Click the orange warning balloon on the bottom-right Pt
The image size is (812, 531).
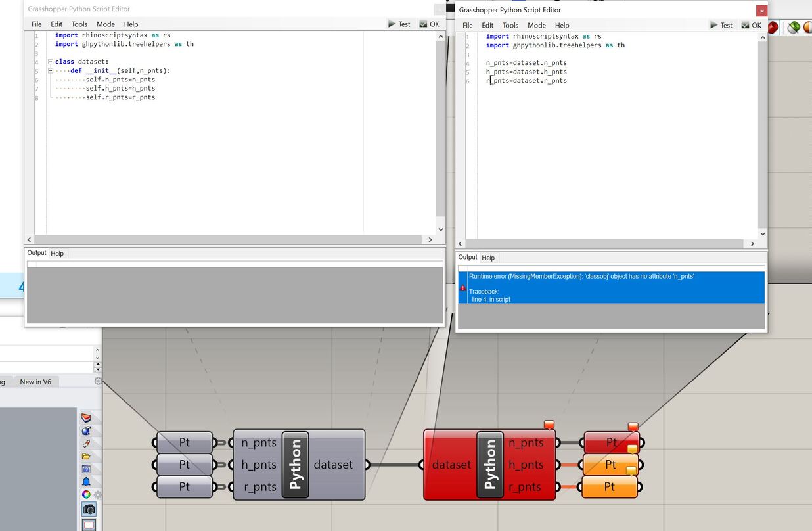631,471
